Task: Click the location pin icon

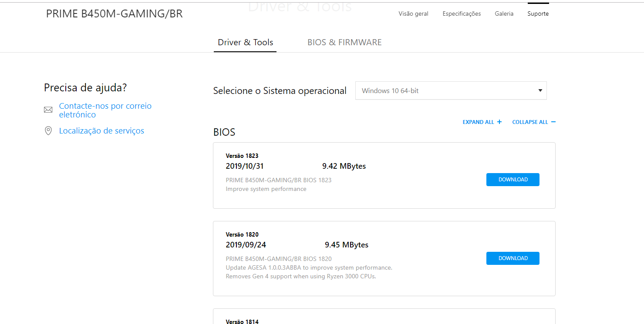Action: point(48,131)
